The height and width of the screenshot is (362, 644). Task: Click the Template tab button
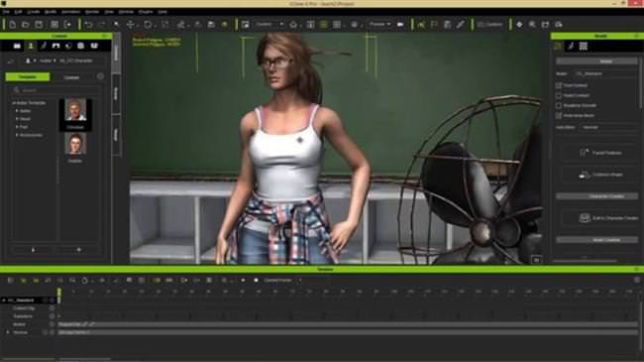point(28,77)
